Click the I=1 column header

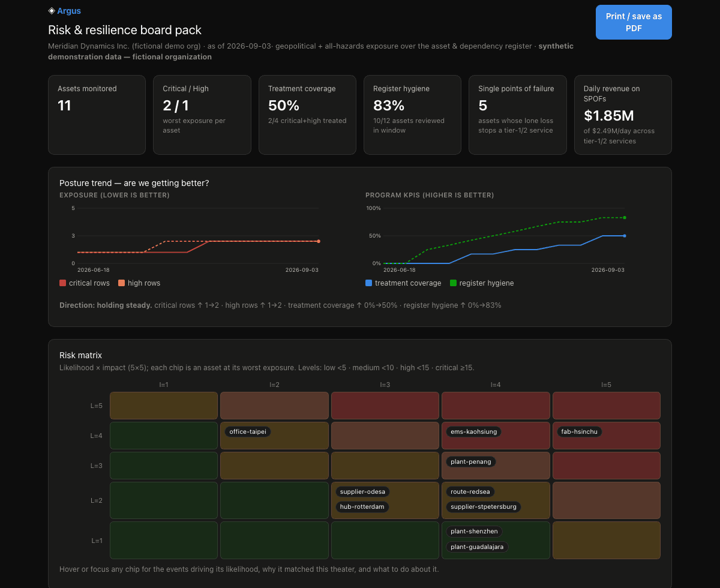[164, 385]
